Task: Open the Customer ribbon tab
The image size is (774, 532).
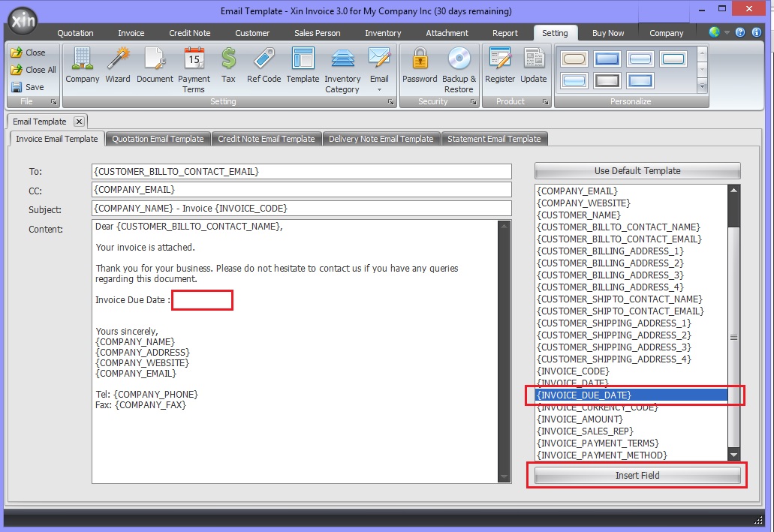Action: click(x=252, y=33)
